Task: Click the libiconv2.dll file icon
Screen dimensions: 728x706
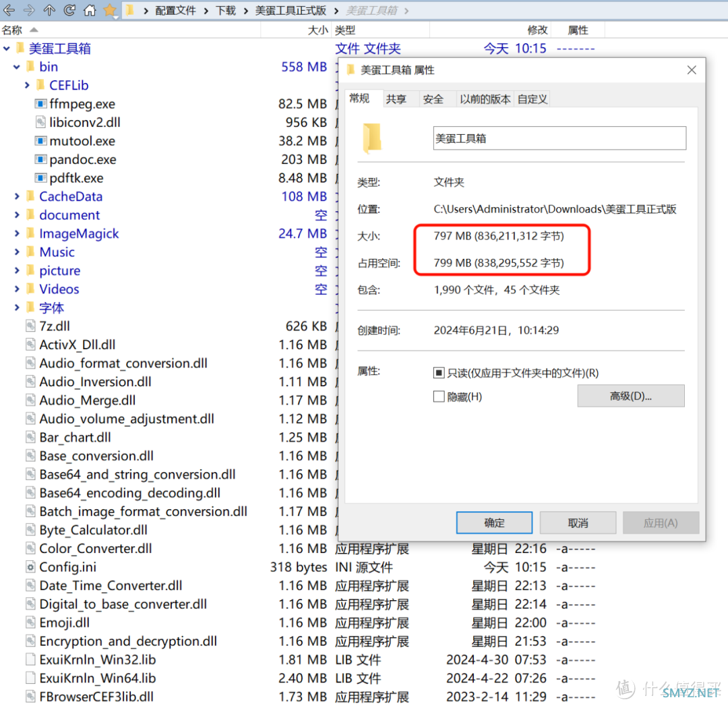Action: pos(41,122)
